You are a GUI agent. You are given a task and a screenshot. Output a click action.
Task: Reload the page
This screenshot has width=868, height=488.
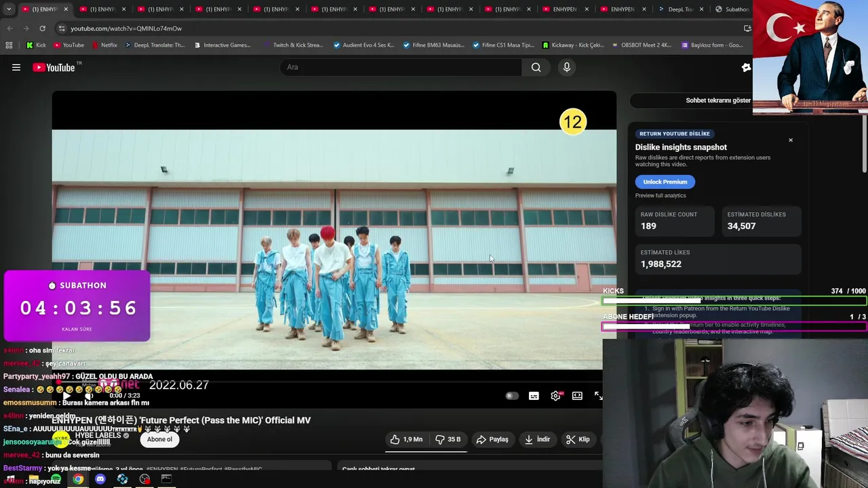42,28
